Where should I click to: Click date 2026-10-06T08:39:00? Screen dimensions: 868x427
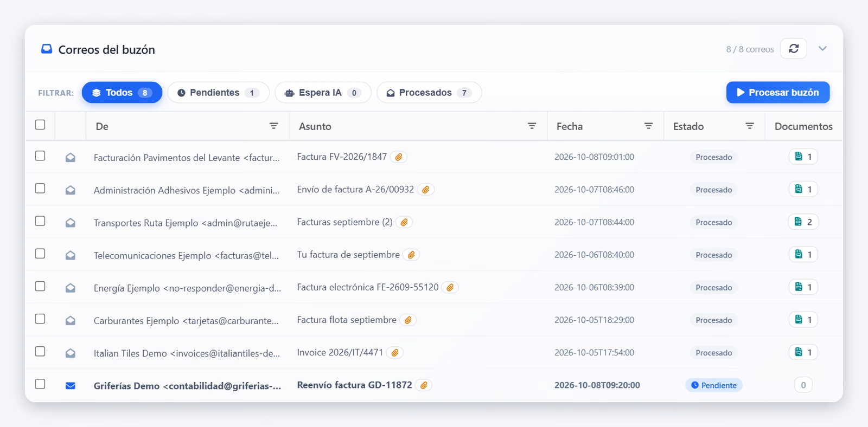tap(594, 287)
